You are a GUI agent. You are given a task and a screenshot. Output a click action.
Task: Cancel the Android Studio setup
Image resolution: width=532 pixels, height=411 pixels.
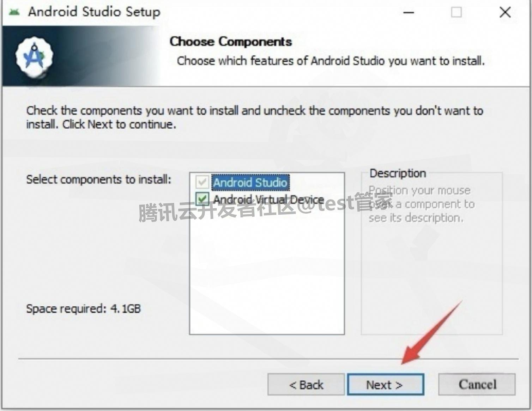pos(477,384)
